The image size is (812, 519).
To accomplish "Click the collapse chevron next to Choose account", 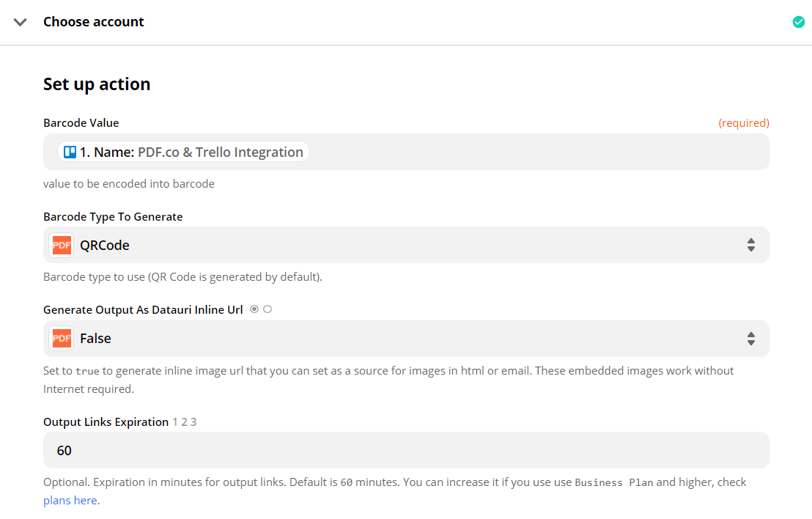I will 20,22.
